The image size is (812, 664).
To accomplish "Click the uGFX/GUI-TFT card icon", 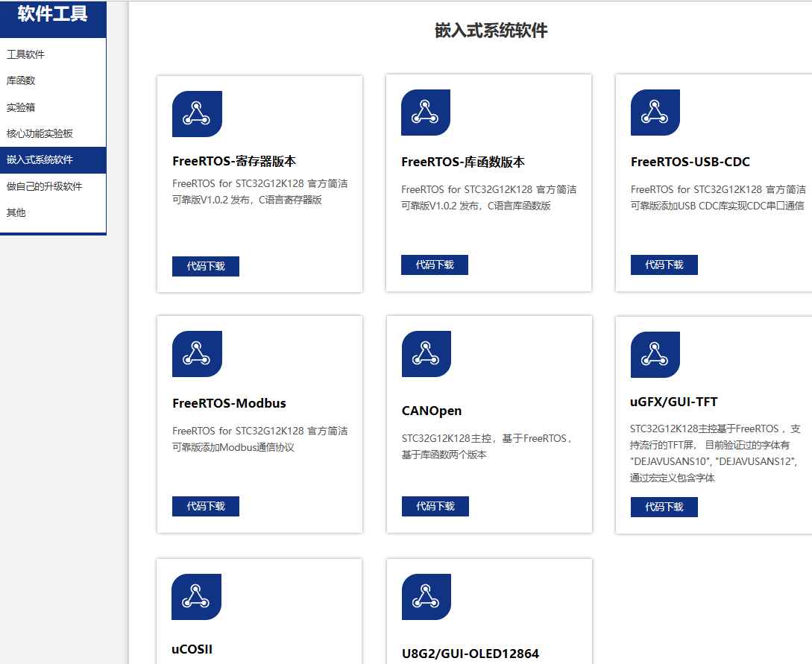I will pos(655,355).
